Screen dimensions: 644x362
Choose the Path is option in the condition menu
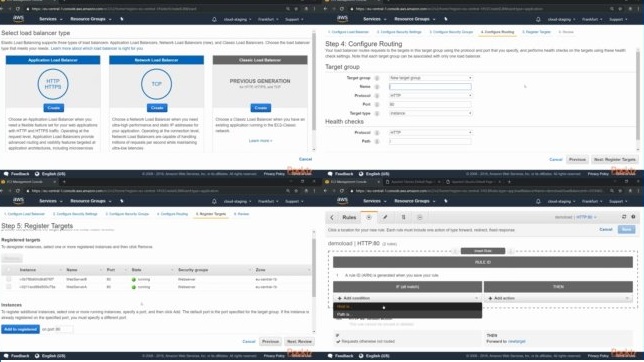[x=407, y=314]
